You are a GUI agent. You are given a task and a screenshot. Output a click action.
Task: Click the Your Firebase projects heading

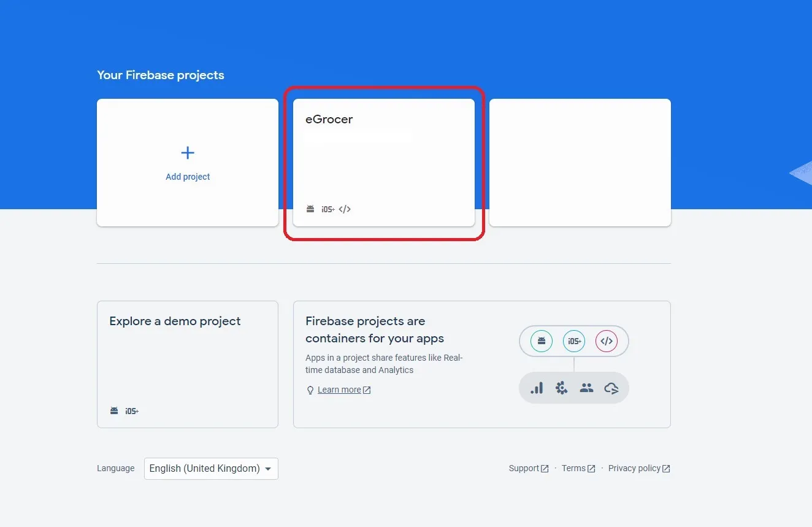coord(161,75)
